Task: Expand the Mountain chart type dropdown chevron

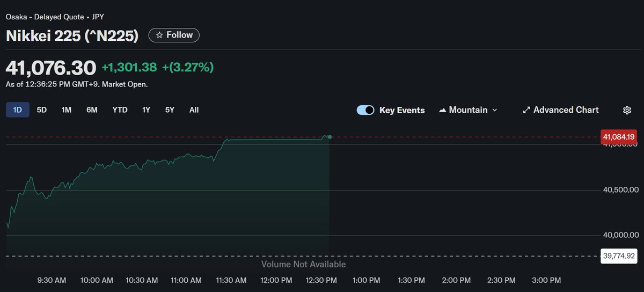Action: [495, 110]
